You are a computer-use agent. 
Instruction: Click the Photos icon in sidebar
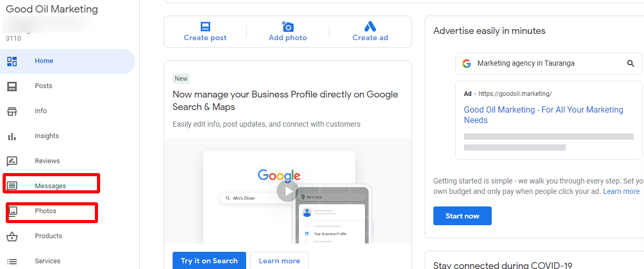click(x=13, y=211)
